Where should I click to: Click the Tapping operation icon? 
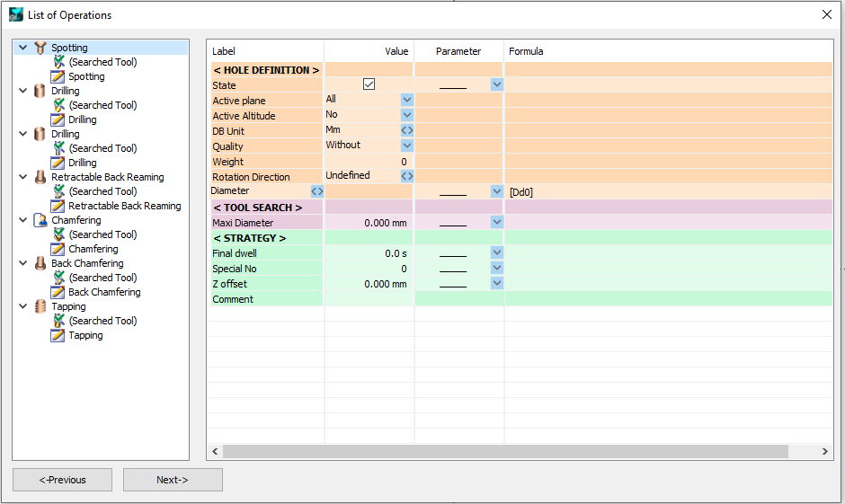point(40,306)
